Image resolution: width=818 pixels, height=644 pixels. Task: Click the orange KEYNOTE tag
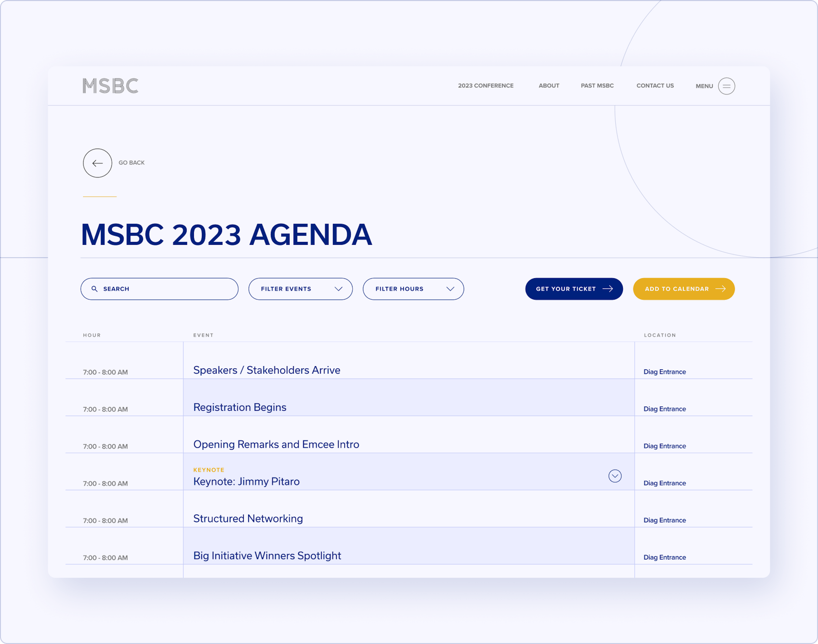pyautogui.click(x=209, y=470)
